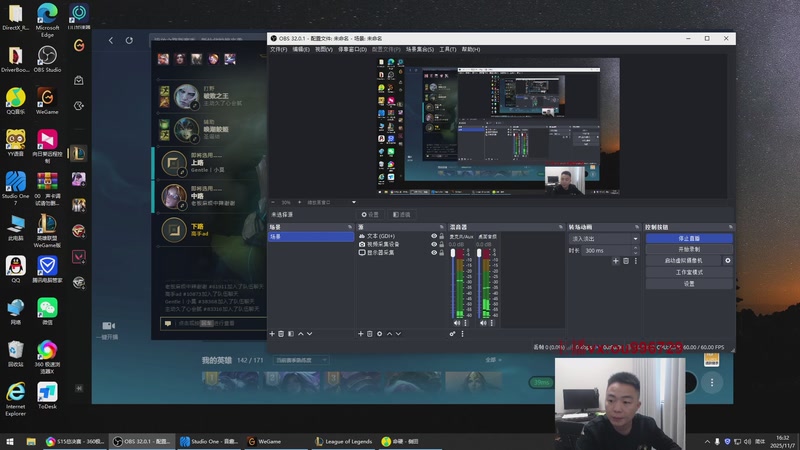Viewport: 800px width, 450px height.
Task: Open OBS Help menu
Action: click(471, 49)
